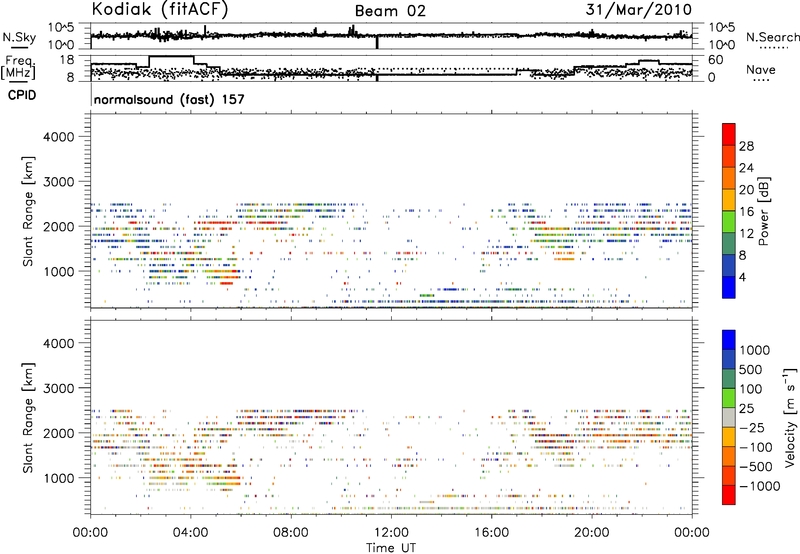Click the light green segment of Velocity colorbar

coord(729,398)
